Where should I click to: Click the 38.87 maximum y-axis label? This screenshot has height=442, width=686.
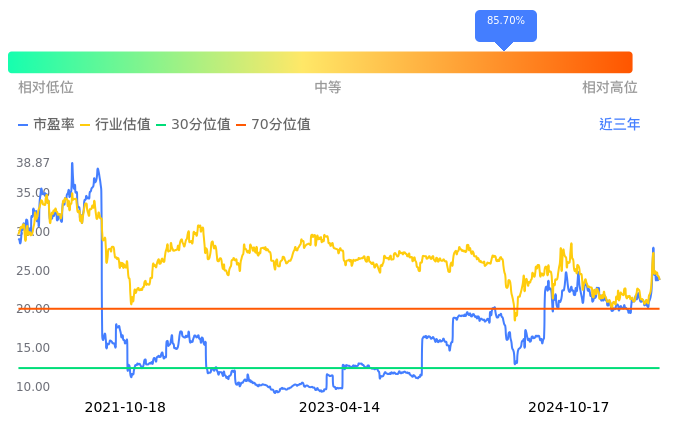(34, 162)
